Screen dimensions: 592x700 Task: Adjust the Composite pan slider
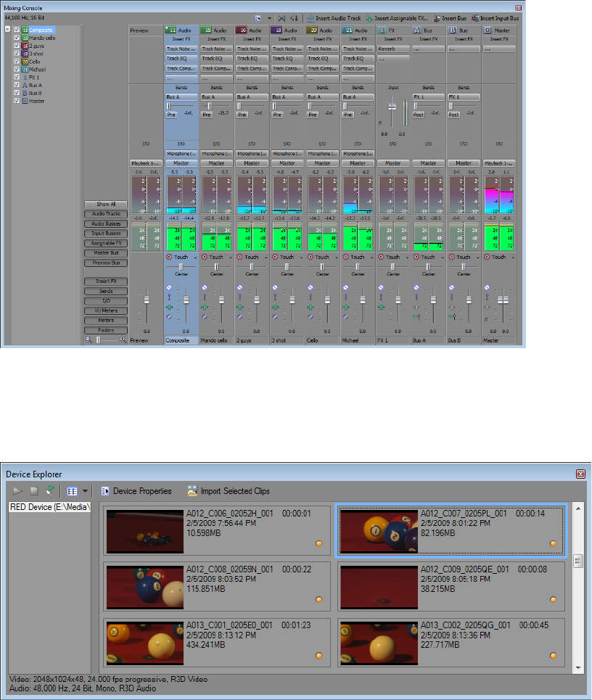coord(181,266)
